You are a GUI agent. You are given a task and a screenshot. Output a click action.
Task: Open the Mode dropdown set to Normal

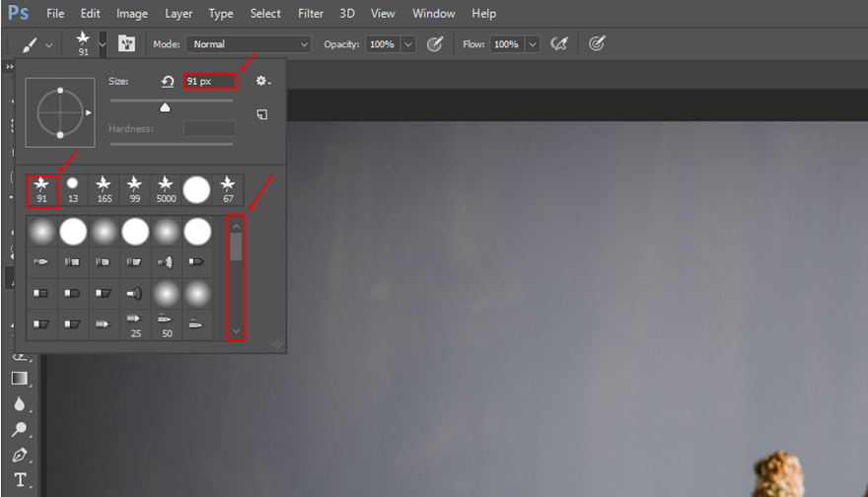coord(249,44)
